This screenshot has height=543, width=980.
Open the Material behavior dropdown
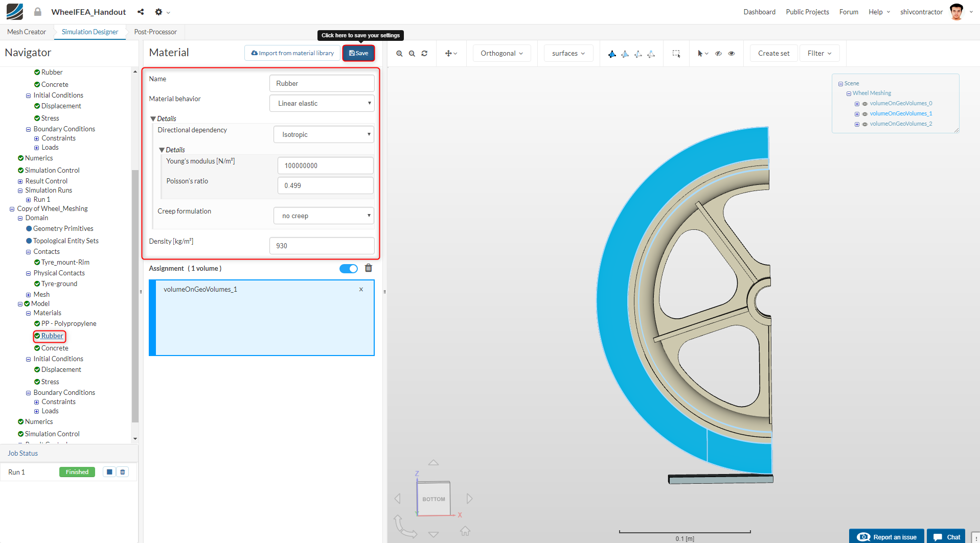tap(322, 103)
